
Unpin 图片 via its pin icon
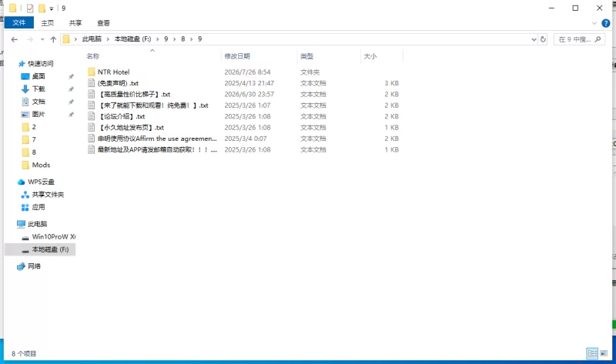pyautogui.click(x=71, y=114)
